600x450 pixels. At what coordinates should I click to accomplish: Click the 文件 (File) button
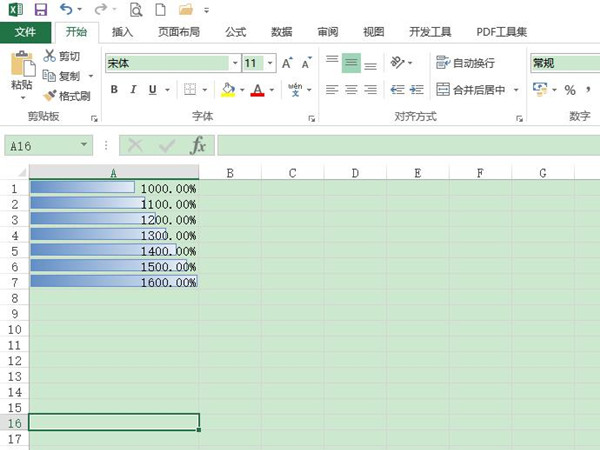point(25,32)
